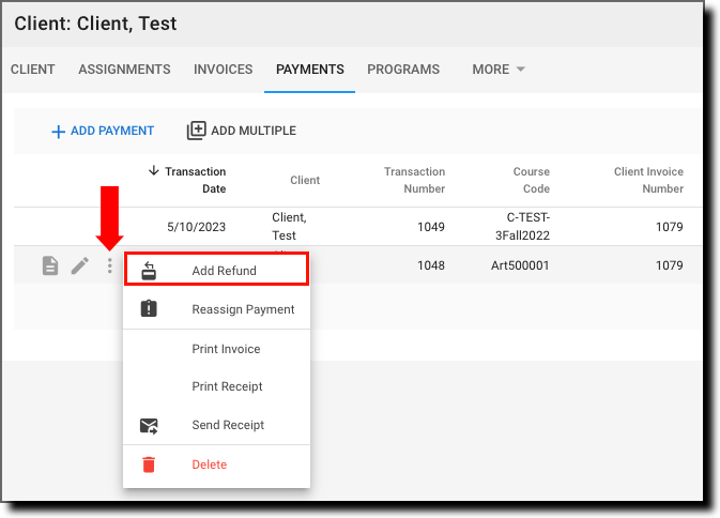Switch to the INVOICES tab
The height and width of the screenshot is (518, 720).
coord(223,70)
